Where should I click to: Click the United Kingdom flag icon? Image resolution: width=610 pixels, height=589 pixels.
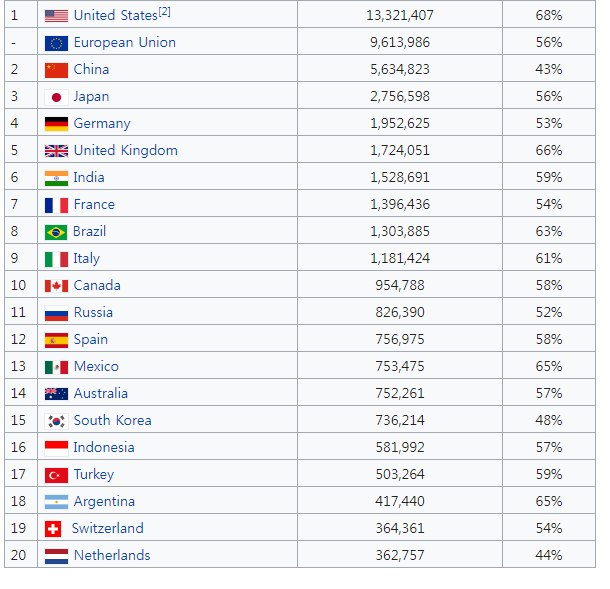(x=56, y=151)
